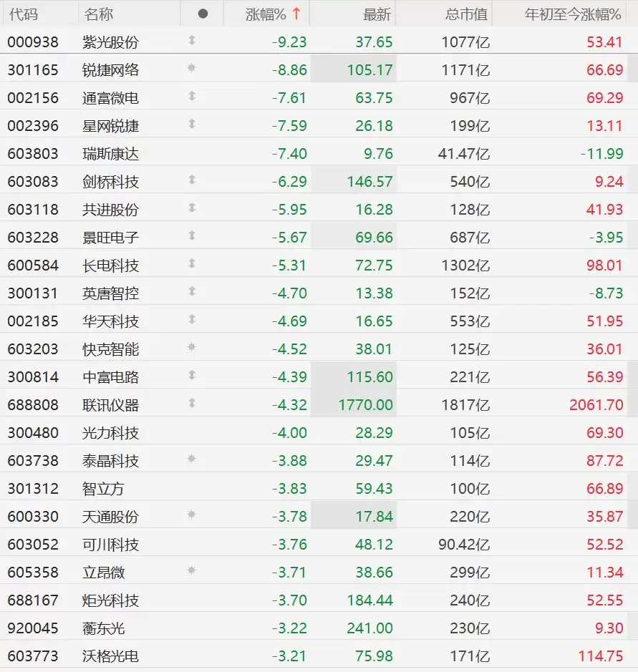
Task: Click the star marker in 泰晶科技 row
Action: 192,459
